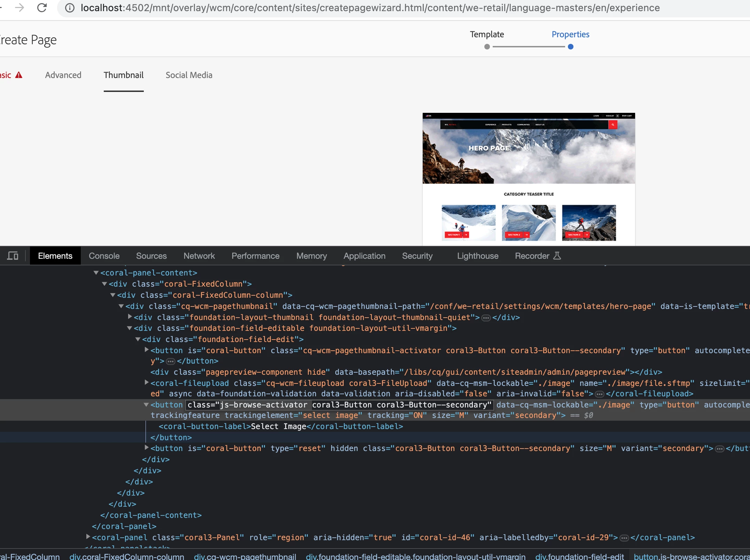This screenshot has width=750, height=560.
Task: Click the Template wizard step
Action: click(487, 35)
